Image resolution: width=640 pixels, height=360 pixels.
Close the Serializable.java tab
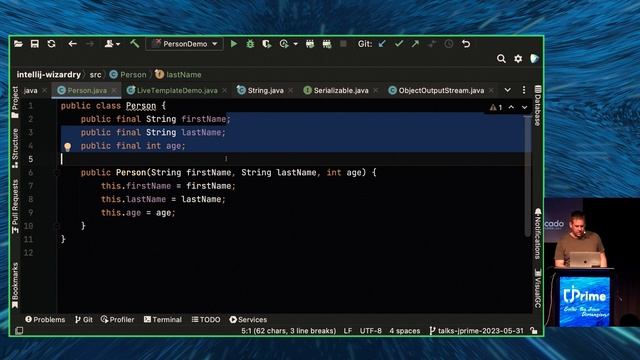click(376, 91)
